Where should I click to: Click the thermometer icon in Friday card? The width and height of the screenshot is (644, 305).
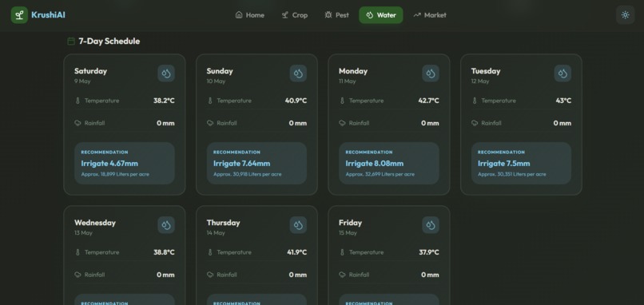(342, 252)
